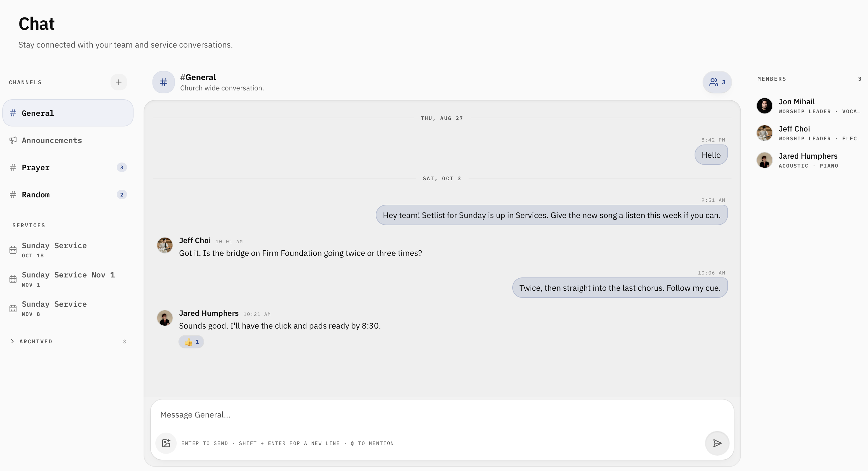868x471 pixels.
Task: Click Jared Humphers' avatar in Members panel
Action: pyautogui.click(x=765, y=160)
